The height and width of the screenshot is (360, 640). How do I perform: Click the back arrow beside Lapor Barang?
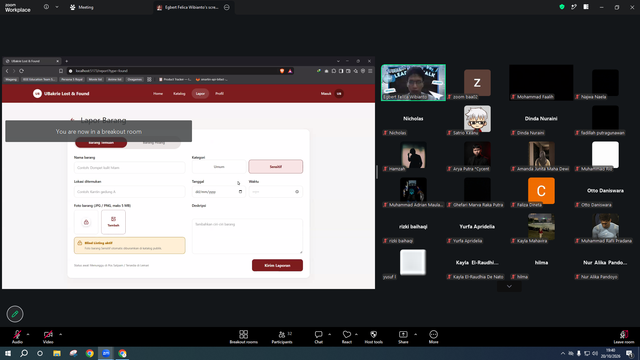coord(72,120)
